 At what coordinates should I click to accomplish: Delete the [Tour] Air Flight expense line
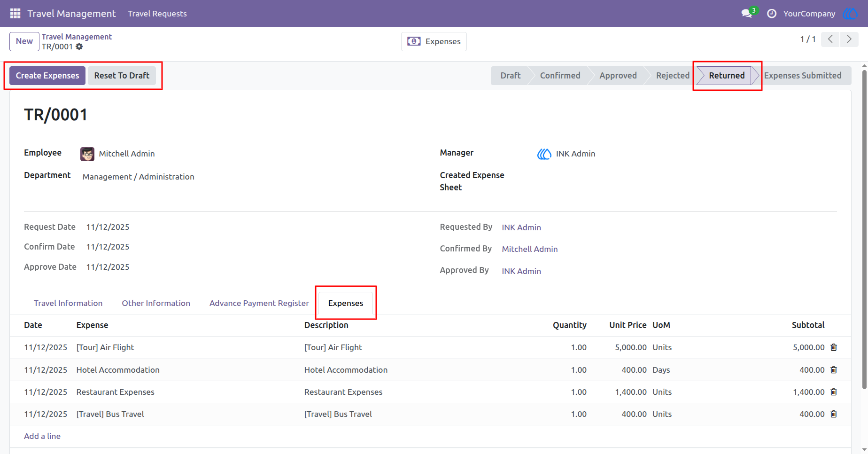pyautogui.click(x=834, y=347)
